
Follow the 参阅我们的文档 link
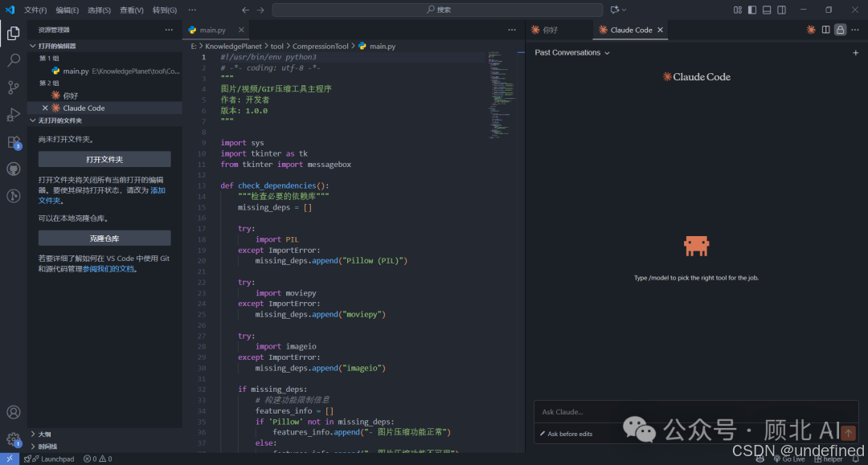[108, 269]
